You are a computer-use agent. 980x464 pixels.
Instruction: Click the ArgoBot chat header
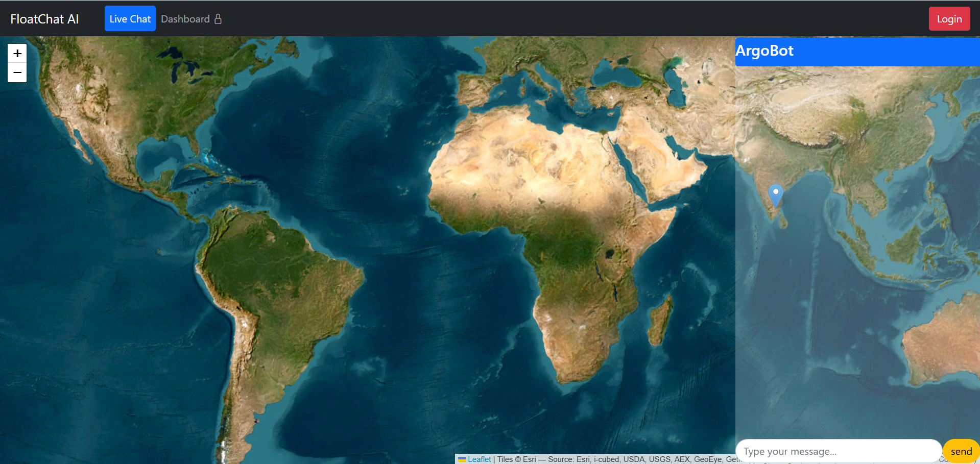(857, 51)
